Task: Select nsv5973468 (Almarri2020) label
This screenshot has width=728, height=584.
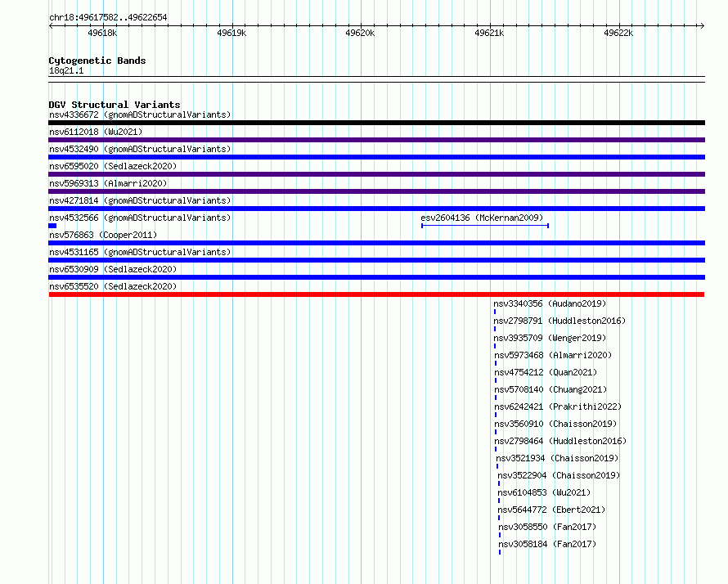Action: click(553, 355)
